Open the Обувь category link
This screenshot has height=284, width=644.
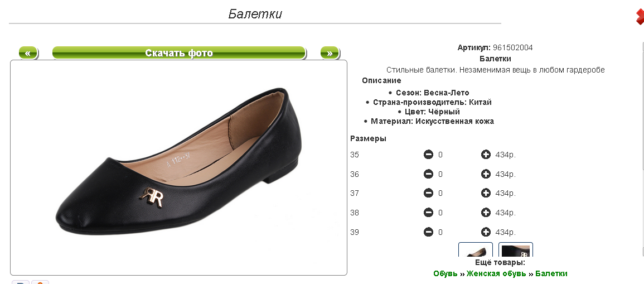[x=445, y=273]
